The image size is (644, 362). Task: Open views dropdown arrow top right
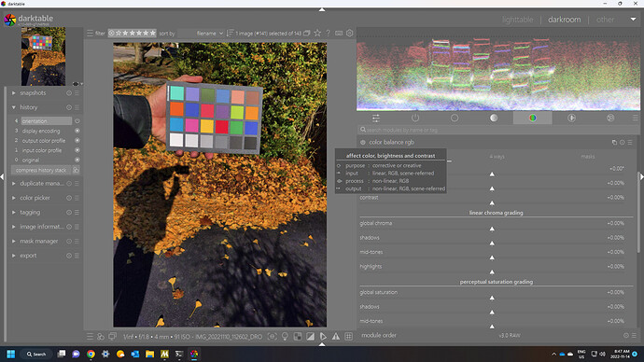click(x=634, y=20)
